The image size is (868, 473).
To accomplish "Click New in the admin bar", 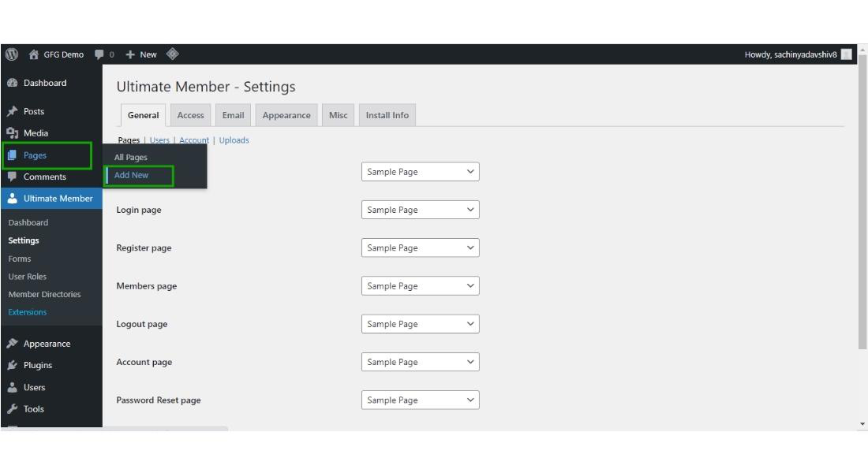I will coord(148,54).
